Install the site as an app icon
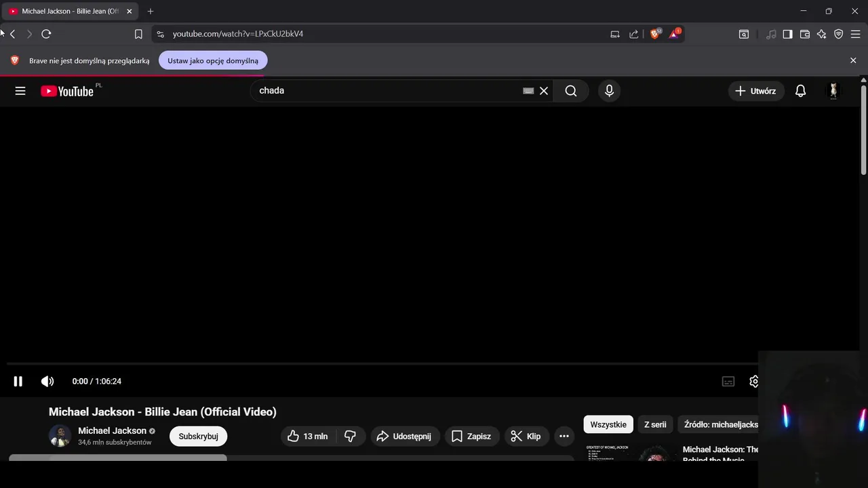This screenshot has height=488, width=868. [x=615, y=34]
